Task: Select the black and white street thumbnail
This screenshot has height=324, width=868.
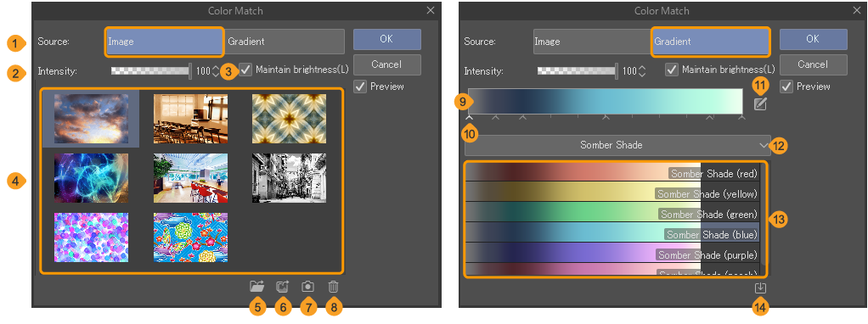Action: coord(290,178)
